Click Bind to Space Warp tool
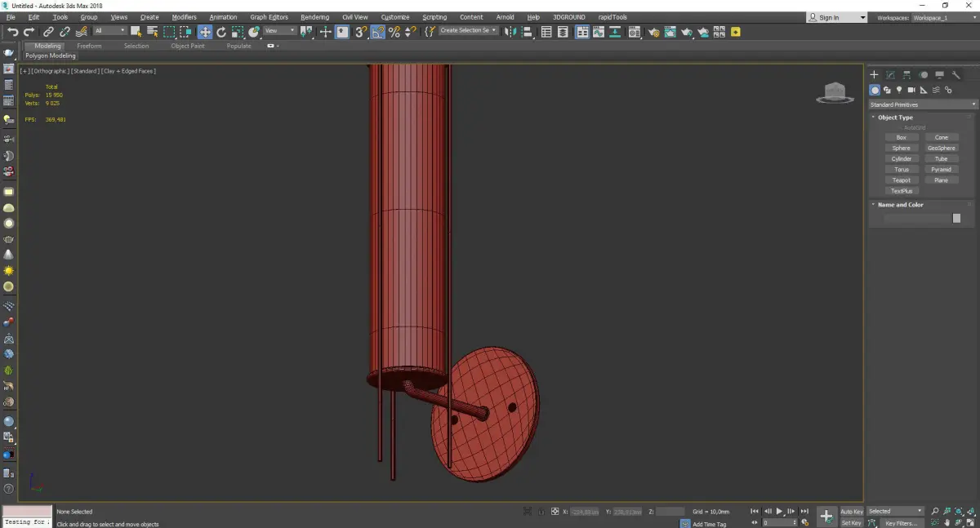The height and width of the screenshot is (528, 980). pyautogui.click(x=82, y=32)
